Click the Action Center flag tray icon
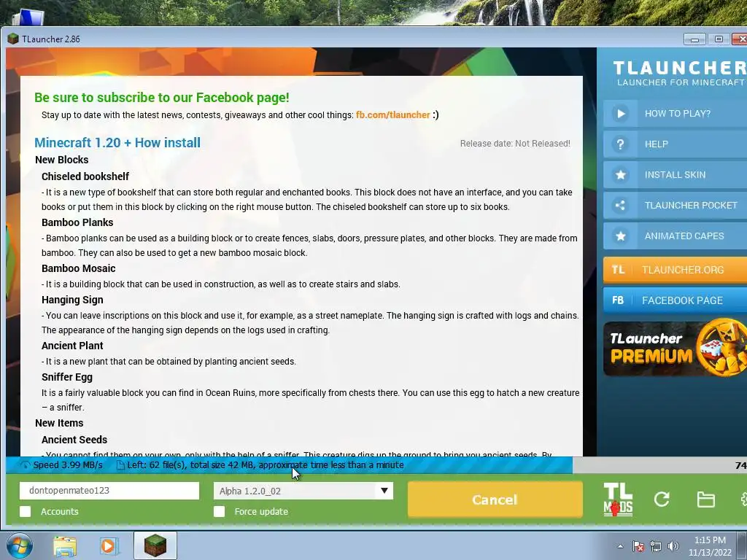Viewport: 747px width, 560px height. tap(638, 546)
